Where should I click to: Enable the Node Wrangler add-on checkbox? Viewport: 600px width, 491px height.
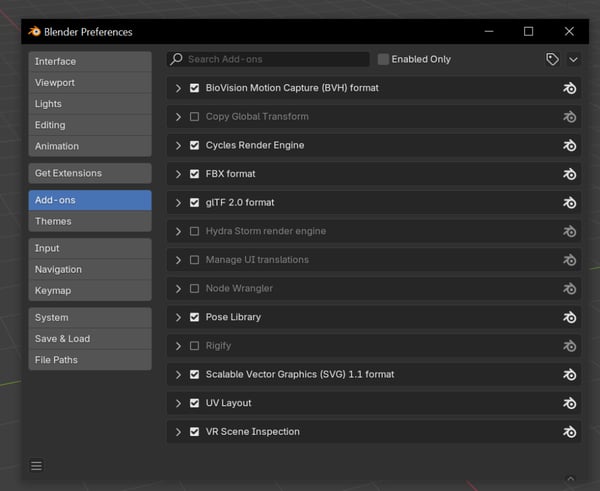194,289
